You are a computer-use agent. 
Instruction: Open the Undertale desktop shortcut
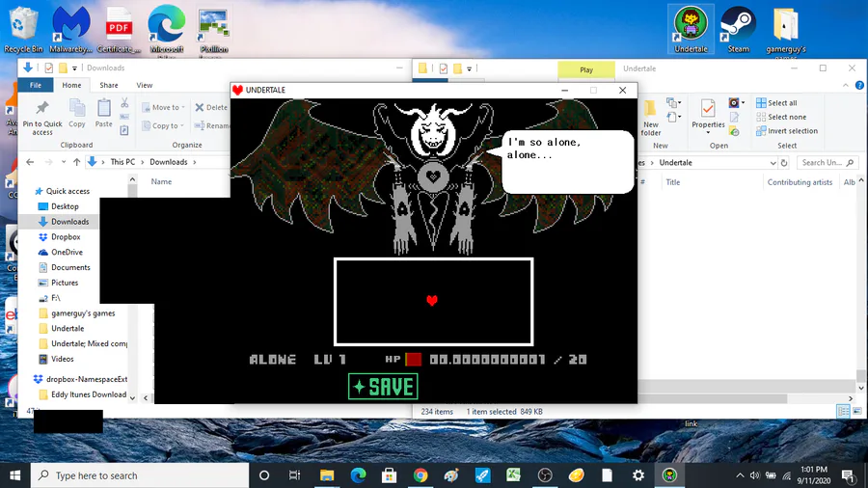pos(691,29)
